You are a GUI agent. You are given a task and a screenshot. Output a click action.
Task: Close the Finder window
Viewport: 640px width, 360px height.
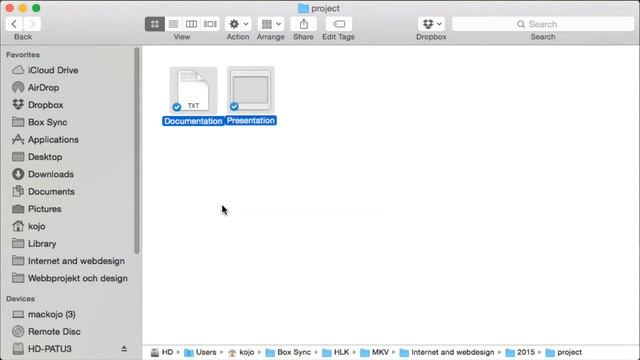[x=9, y=8]
